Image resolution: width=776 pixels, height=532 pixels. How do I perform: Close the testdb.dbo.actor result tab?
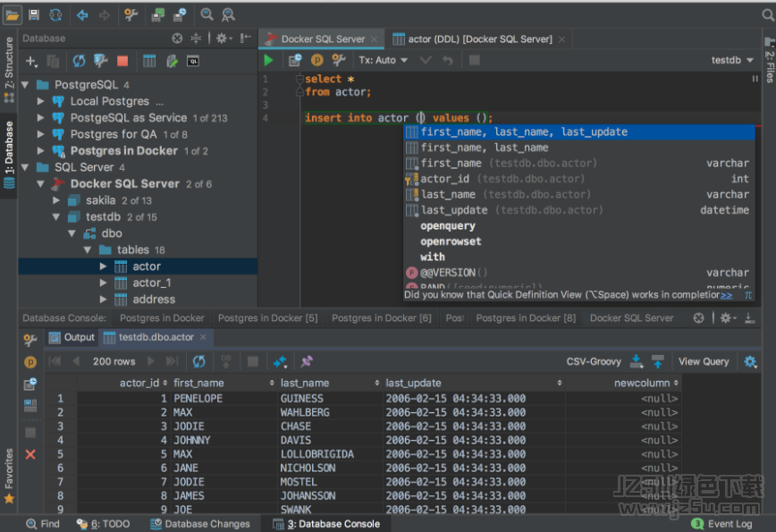pyautogui.click(x=203, y=337)
